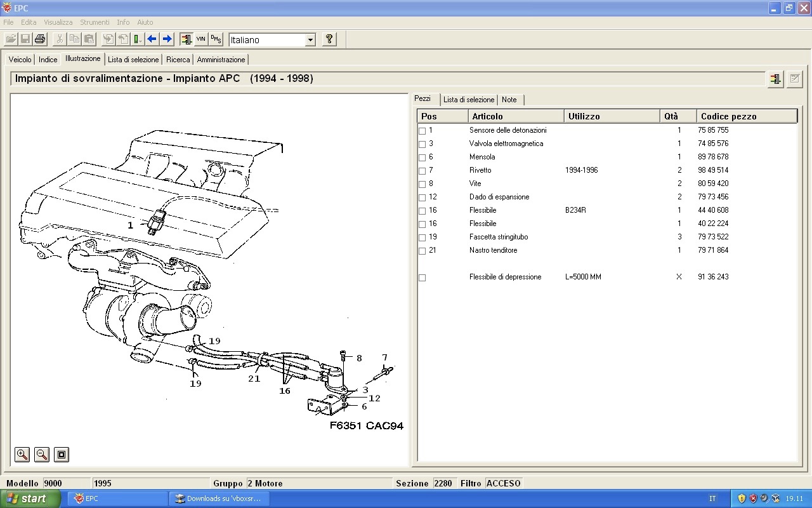812x508 pixels.
Task: Tick the checkbox for Flessibile di depressione
Action: pos(422,277)
